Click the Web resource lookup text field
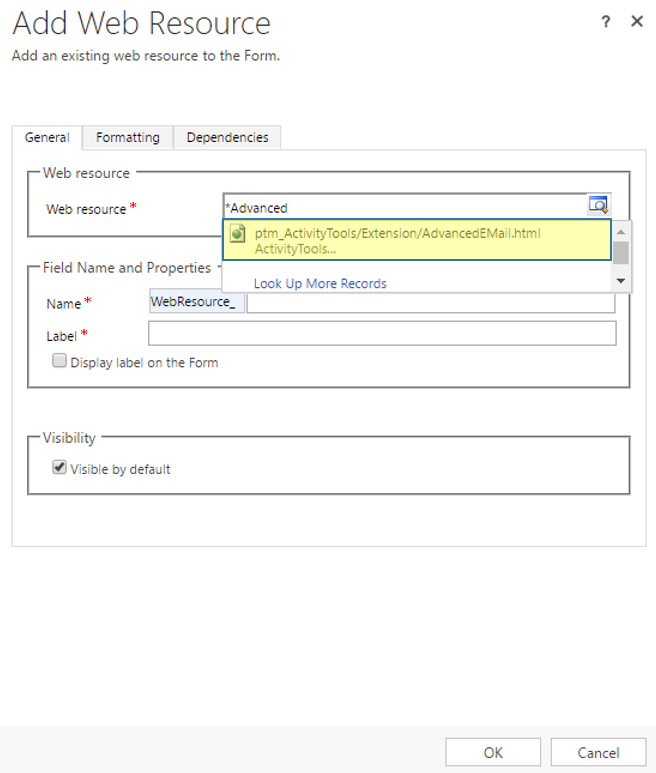656x773 pixels. pyautogui.click(x=403, y=208)
